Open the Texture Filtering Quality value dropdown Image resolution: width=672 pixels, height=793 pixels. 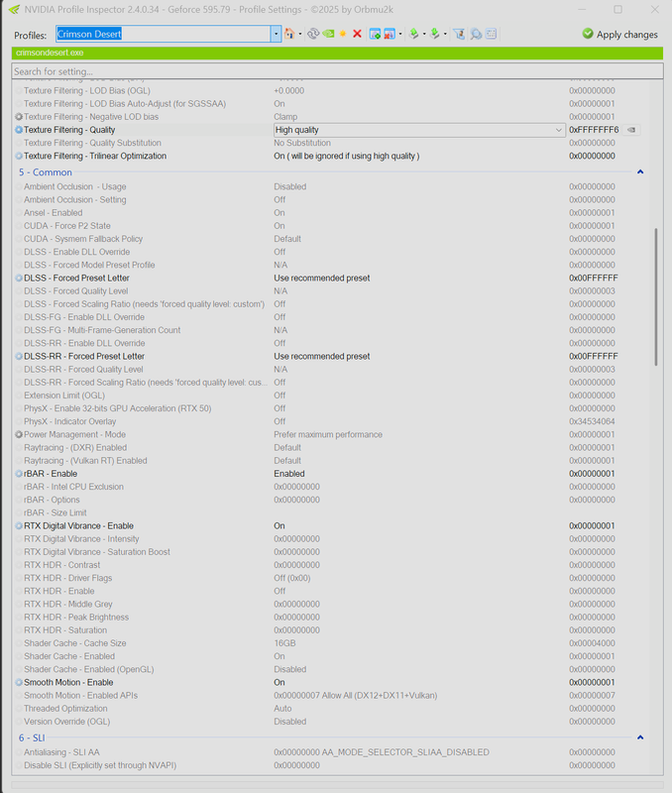558,130
